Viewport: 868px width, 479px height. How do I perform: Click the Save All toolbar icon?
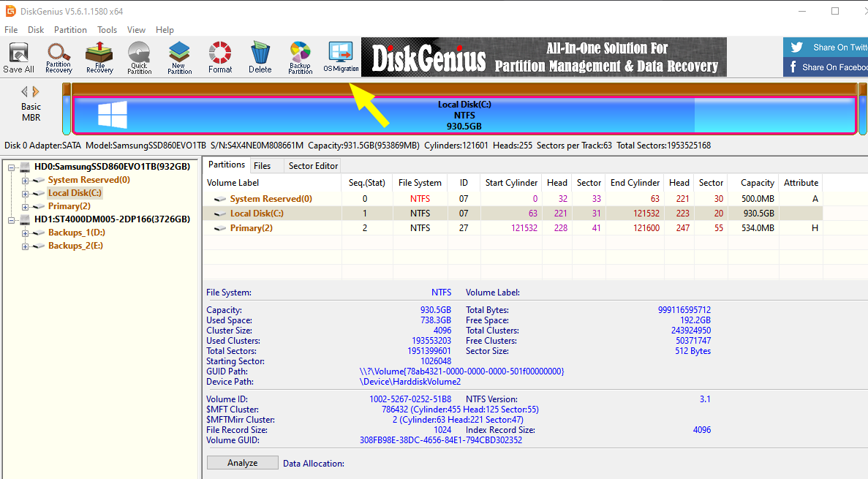(19, 58)
